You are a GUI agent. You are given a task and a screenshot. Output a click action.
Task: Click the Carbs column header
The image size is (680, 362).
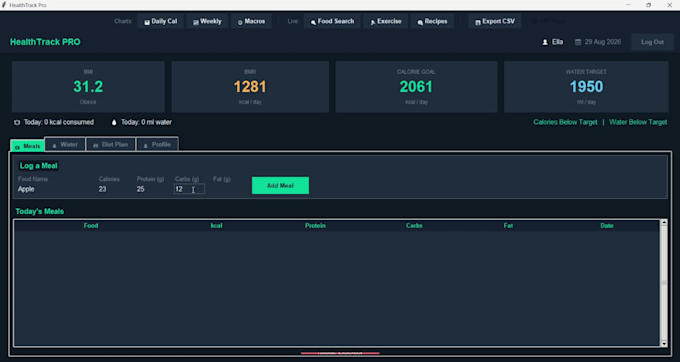coord(414,225)
